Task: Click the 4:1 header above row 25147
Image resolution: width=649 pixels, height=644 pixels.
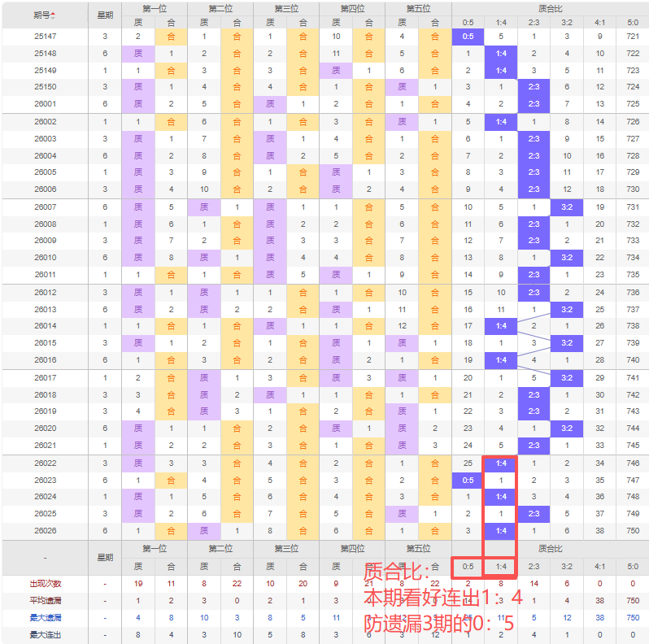Action: [x=599, y=22]
